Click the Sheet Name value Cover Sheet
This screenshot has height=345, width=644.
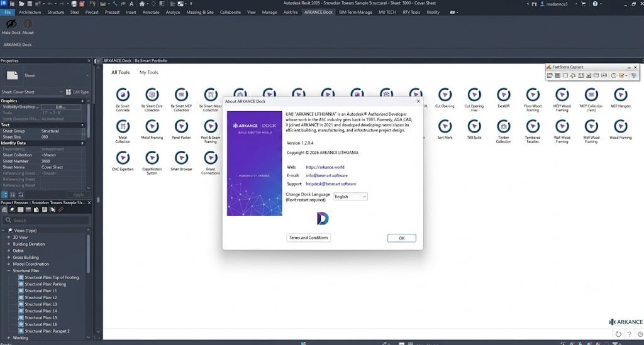[x=52, y=167]
